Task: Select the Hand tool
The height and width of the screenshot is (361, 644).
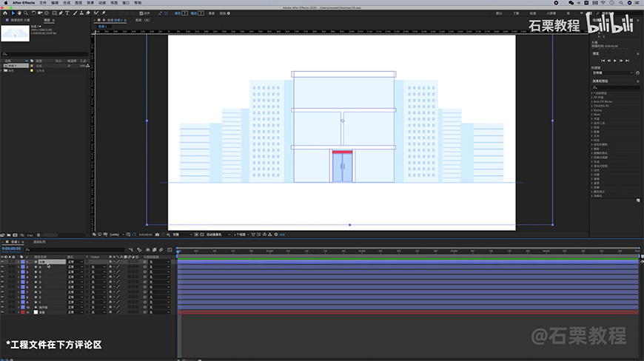Action: [x=19, y=13]
